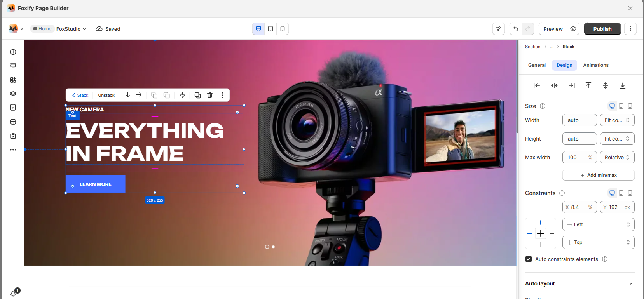Open the Max width Relative dropdown
Screen dimensions: 644x299
point(617,157)
